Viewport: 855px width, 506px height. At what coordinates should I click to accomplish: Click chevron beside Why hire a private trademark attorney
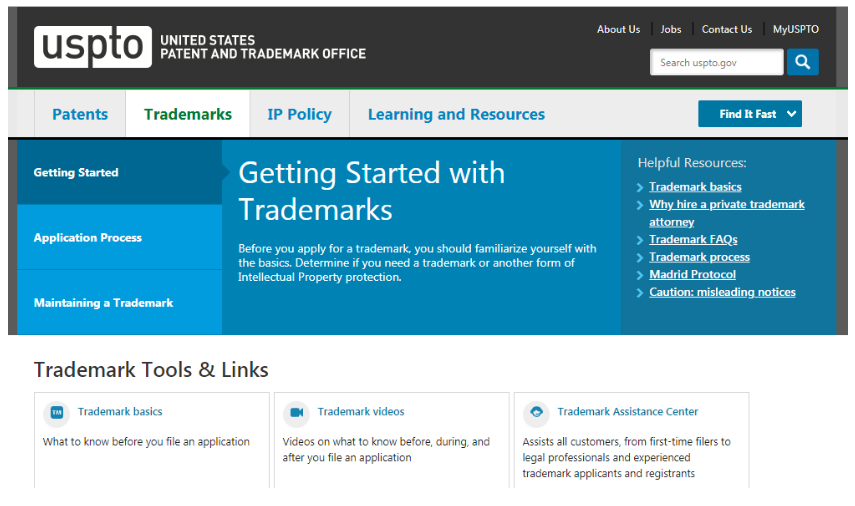tap(640, 205)
